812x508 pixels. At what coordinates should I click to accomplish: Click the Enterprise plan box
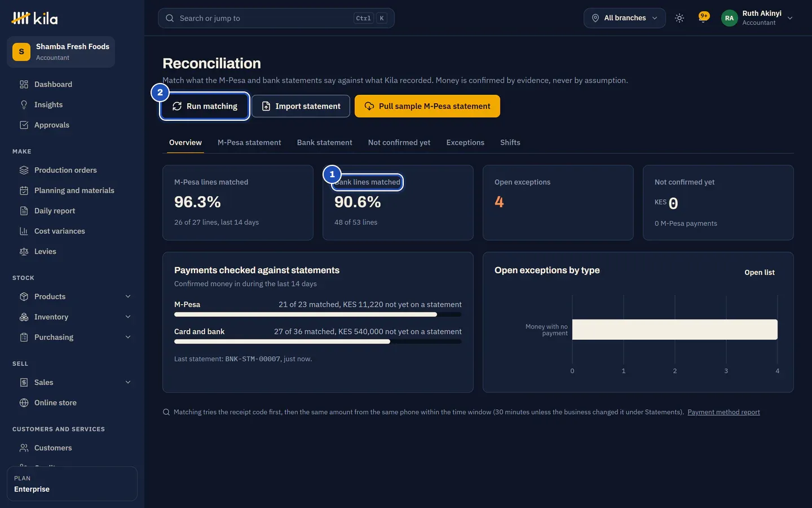72,484
